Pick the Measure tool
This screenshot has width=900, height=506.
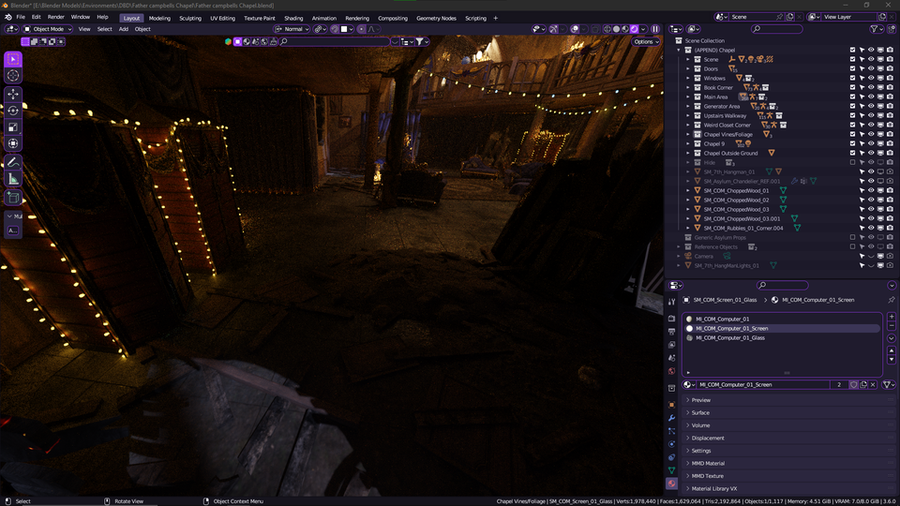pyautogui.click(x=13, y=180)
